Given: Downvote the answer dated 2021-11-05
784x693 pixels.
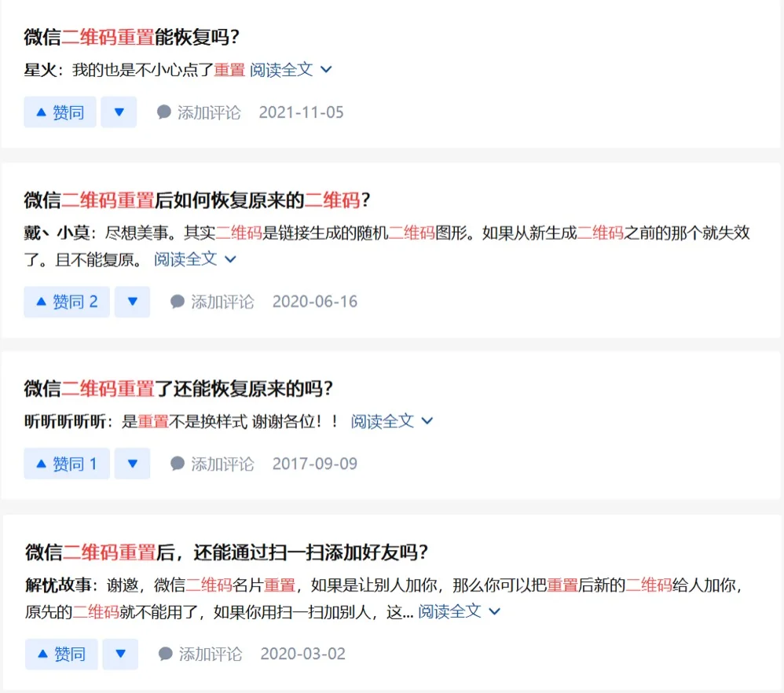Looking at the screenshot, I should [x=119, y=112].
